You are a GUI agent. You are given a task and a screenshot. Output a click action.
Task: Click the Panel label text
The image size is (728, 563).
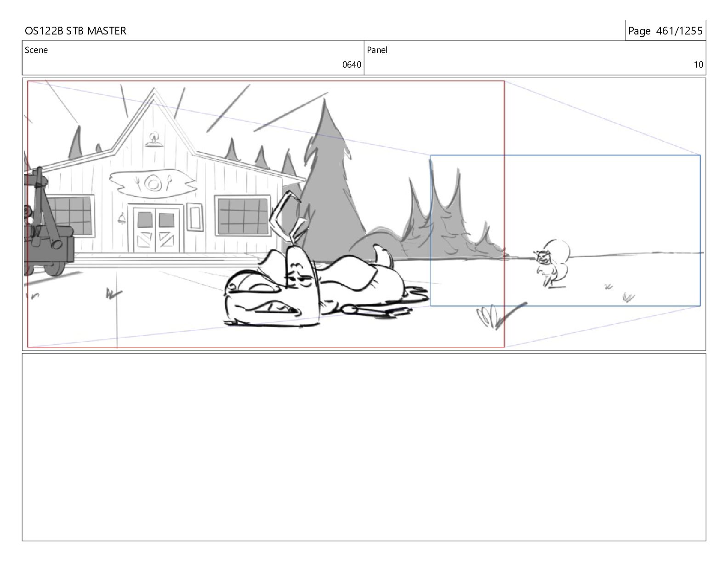(377, 50)
